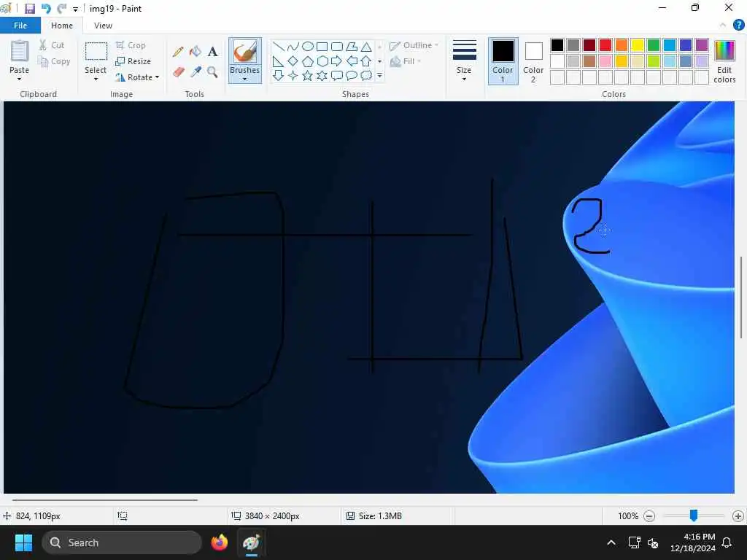The width and height of the screenshot is (747, 560).
Task: Choose the pink color swatch
Action: 605,61
